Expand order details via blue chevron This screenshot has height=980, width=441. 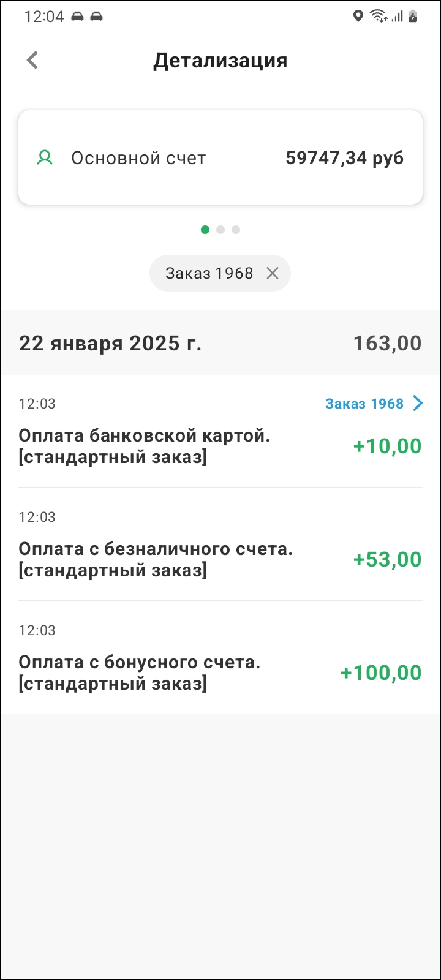click(418, 403)
